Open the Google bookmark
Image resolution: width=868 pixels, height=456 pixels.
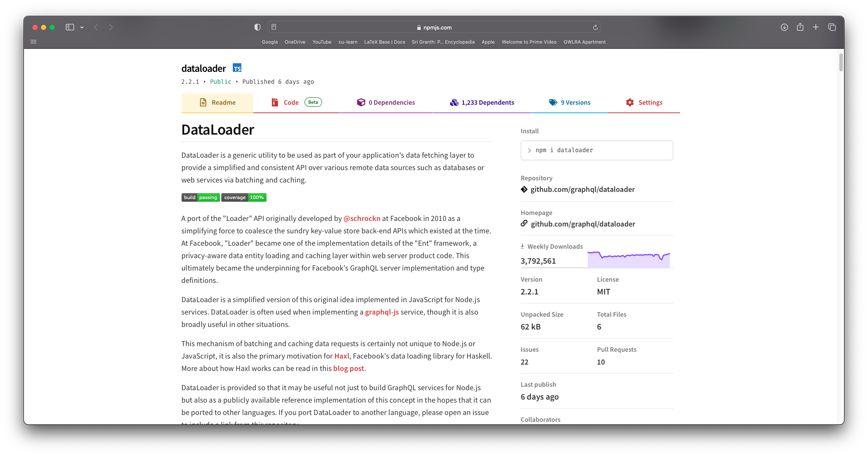point(270,42)
